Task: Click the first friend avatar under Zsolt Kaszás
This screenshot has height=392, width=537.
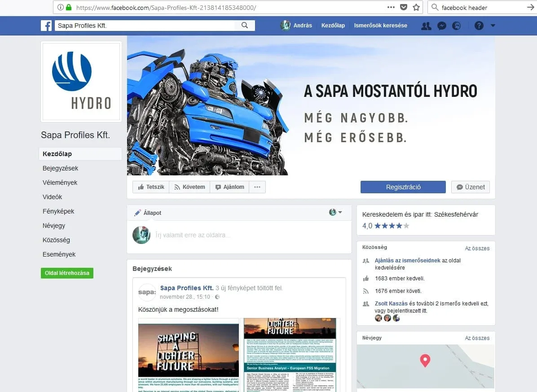Action: click(378, 318)
